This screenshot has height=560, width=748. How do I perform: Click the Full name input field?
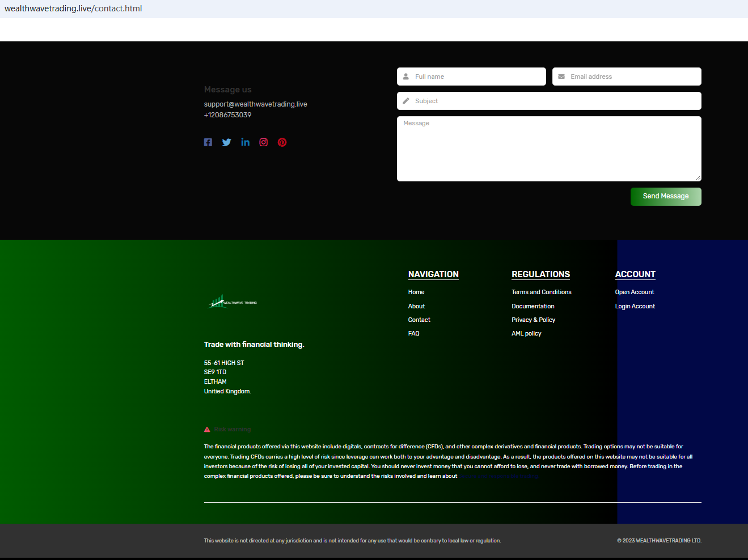click(x=476, y=77)
